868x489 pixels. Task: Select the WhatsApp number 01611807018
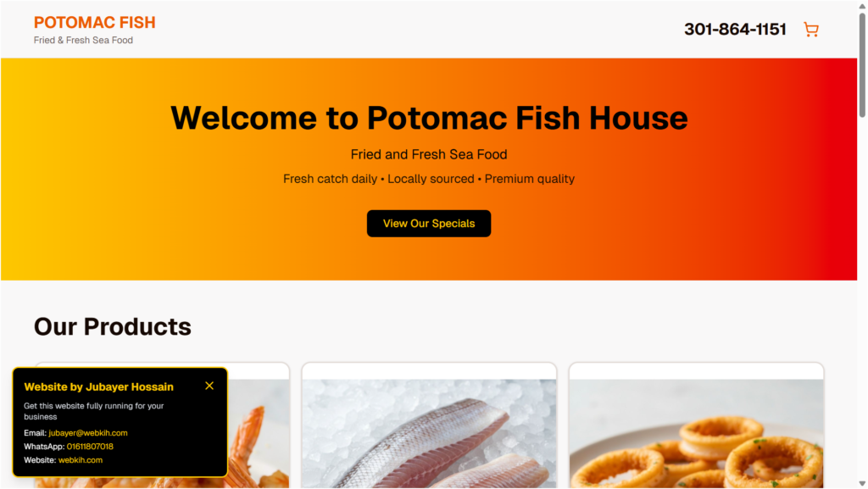pyautogui.click(x=90, y=447)
